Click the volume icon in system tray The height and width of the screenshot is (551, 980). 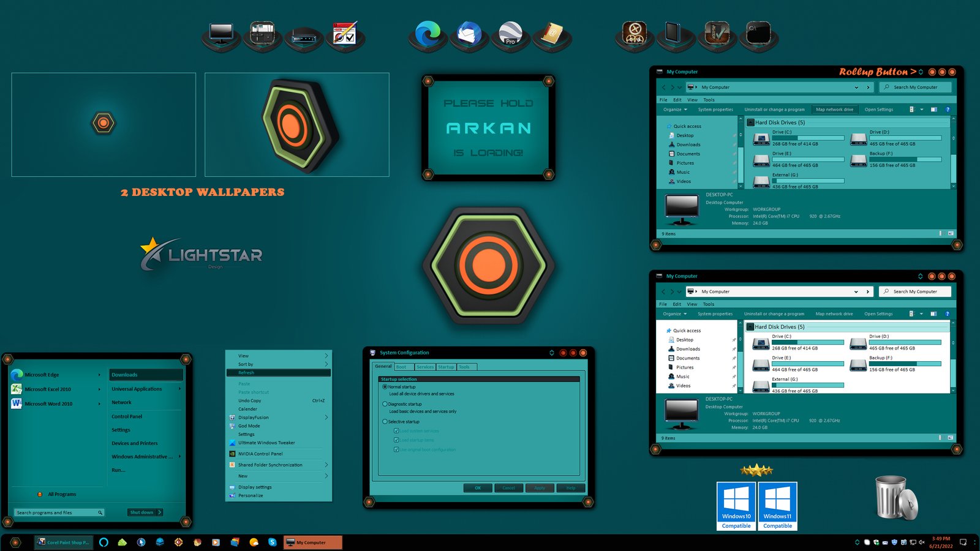coord(921,542)
